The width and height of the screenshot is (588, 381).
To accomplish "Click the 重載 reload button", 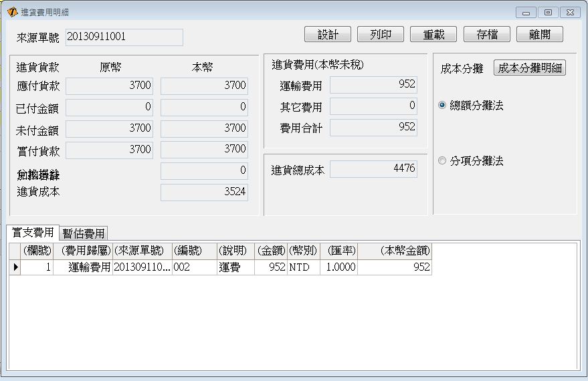I will pos(433,35).
